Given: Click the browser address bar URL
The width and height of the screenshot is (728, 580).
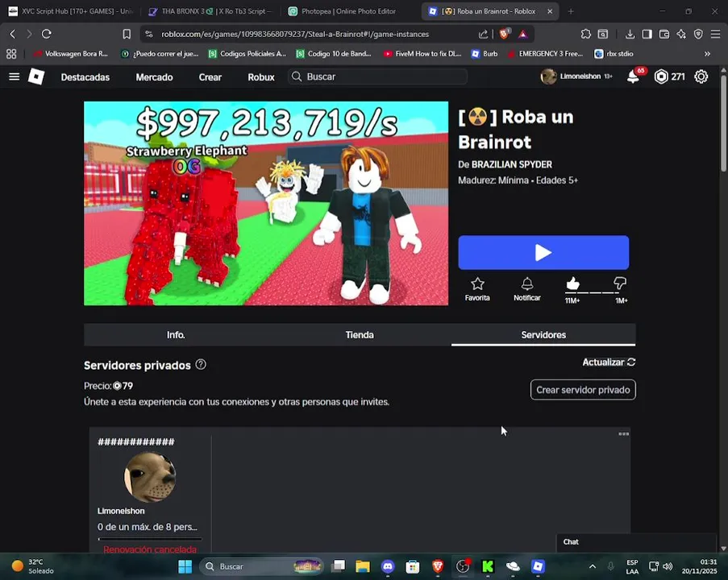Looking at the screenshot, I should pyautogui.click(x=295, y=34).
